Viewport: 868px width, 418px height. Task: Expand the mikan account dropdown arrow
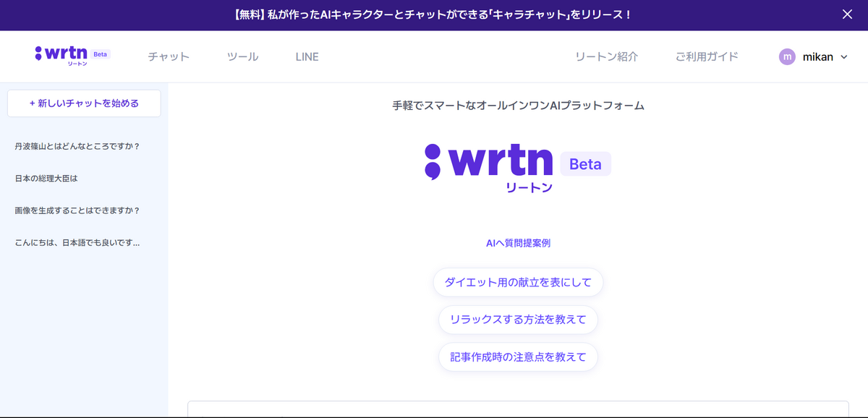point(843,57)
